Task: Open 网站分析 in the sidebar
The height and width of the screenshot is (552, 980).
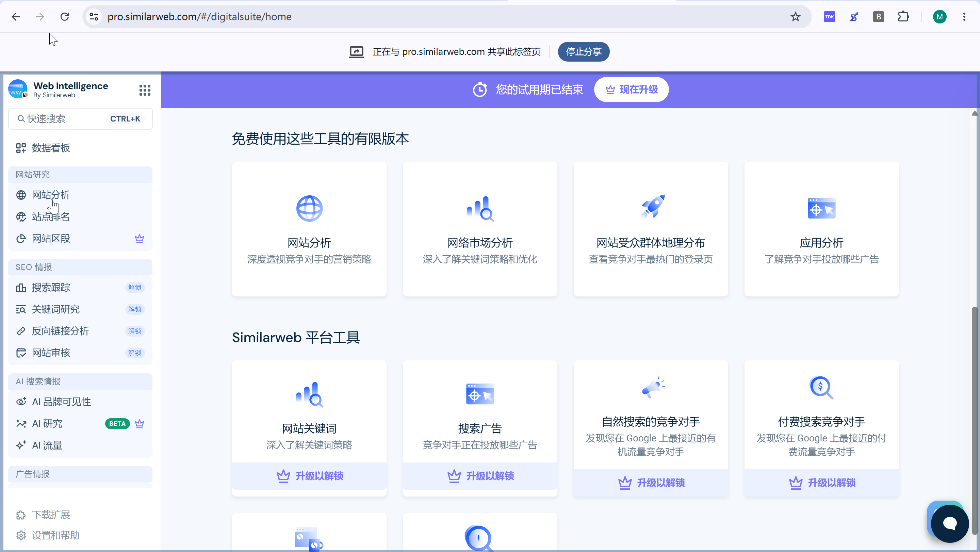Action: click(80, 195)
